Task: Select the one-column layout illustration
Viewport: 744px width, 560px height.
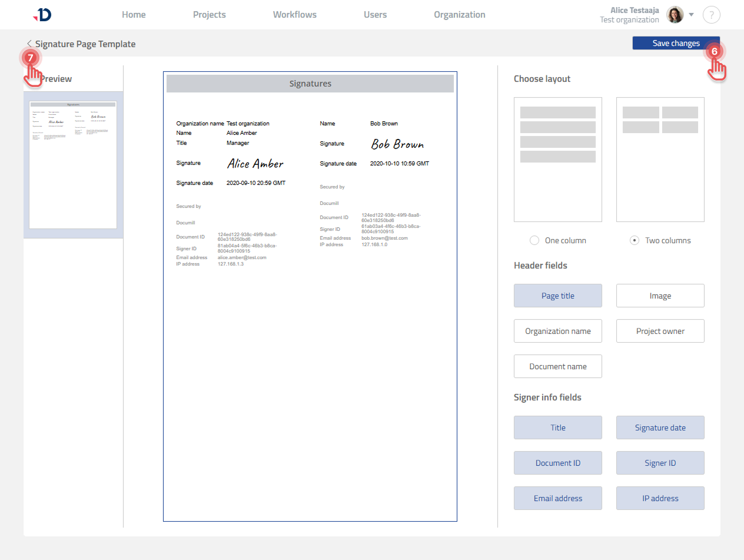Action: coord(557,159)
